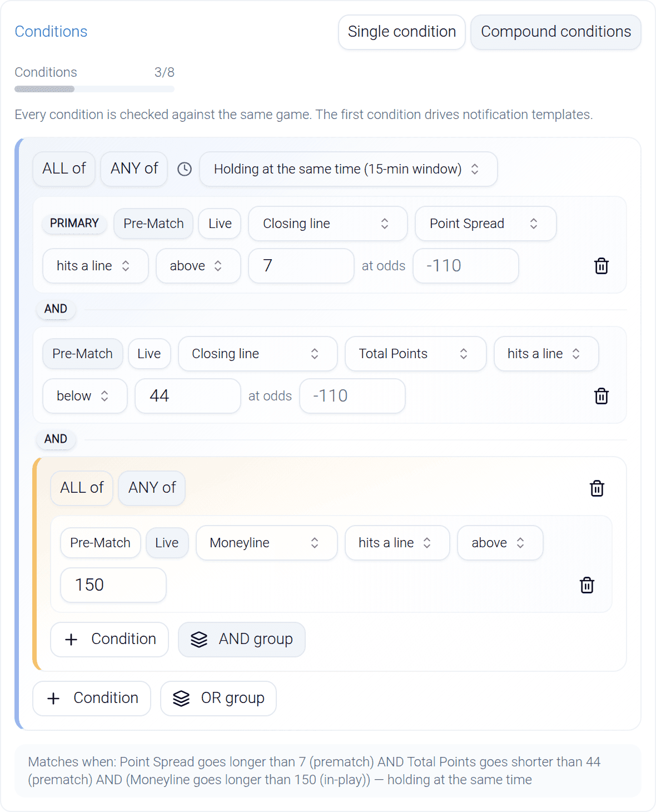Switch Moneyline condition to Pre-Match
This screenshot has width=656, height=812.
[x=100, y=543]
